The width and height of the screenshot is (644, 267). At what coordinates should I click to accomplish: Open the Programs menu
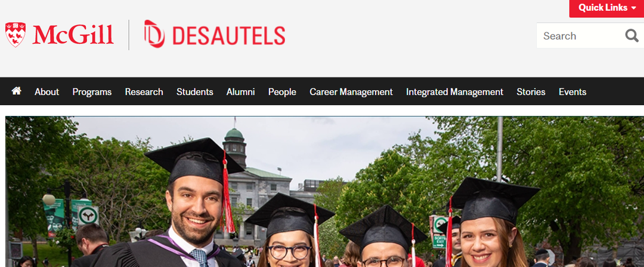click(x=92, y=92)
